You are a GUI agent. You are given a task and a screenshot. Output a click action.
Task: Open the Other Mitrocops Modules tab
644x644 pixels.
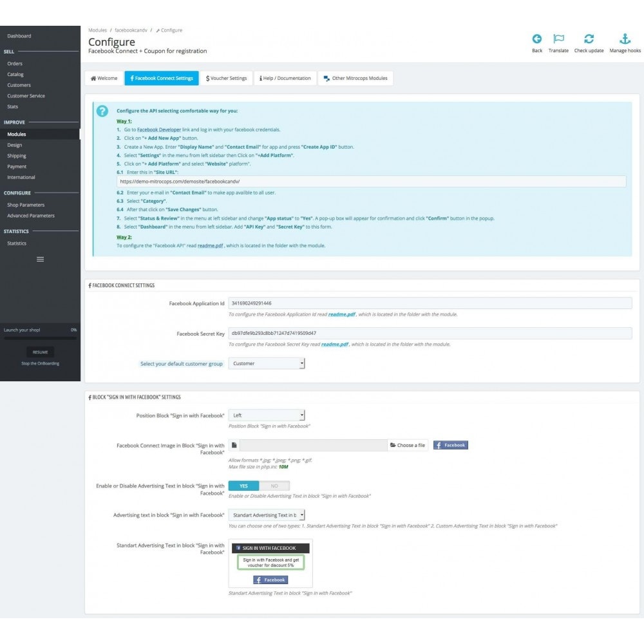click(x=355, y=78)
